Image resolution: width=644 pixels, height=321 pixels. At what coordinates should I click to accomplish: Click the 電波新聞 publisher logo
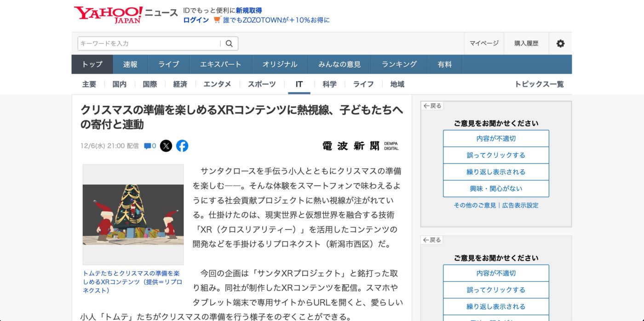361,146
